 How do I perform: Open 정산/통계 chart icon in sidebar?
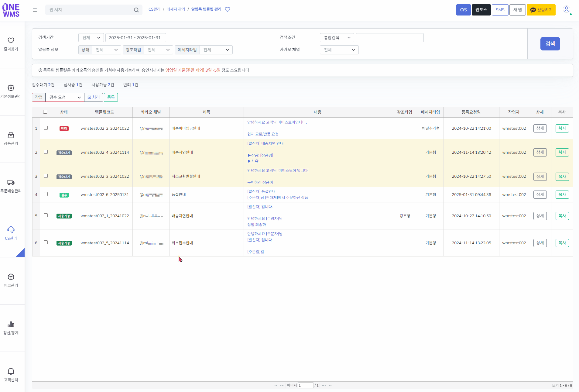11,324
